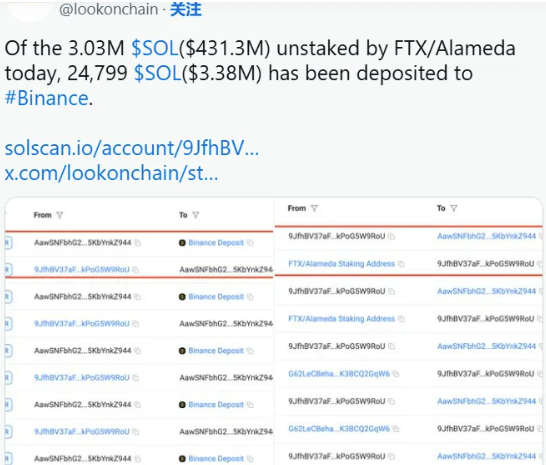The image size is (546, 465).
Task: Open the x.com/lookonchain link
Action: (x=111, y=173)
